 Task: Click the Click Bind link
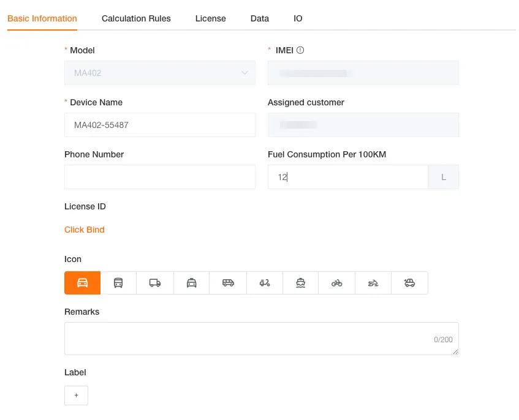85,230
